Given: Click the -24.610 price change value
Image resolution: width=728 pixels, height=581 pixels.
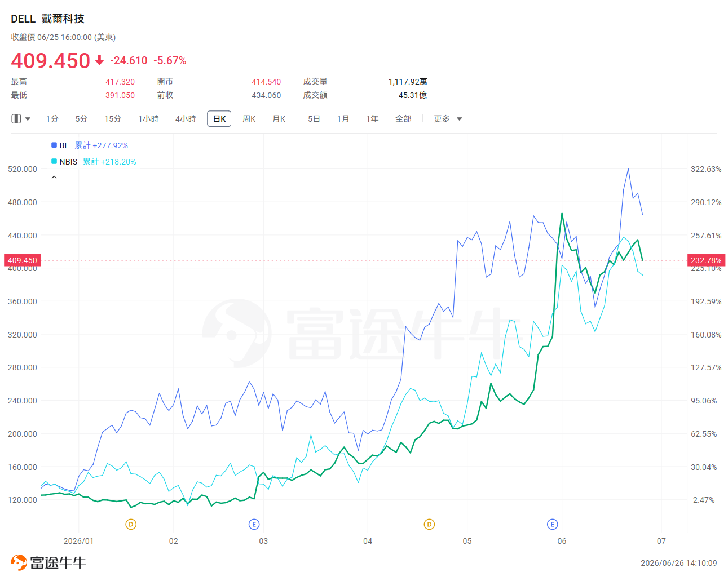Looking at the screenshot, I should pos(129,60).
